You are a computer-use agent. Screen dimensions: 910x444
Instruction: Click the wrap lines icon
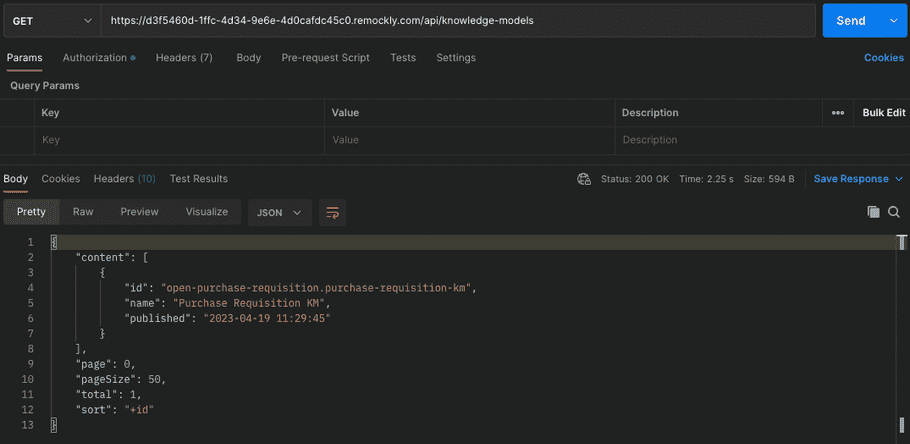point(333,212)
